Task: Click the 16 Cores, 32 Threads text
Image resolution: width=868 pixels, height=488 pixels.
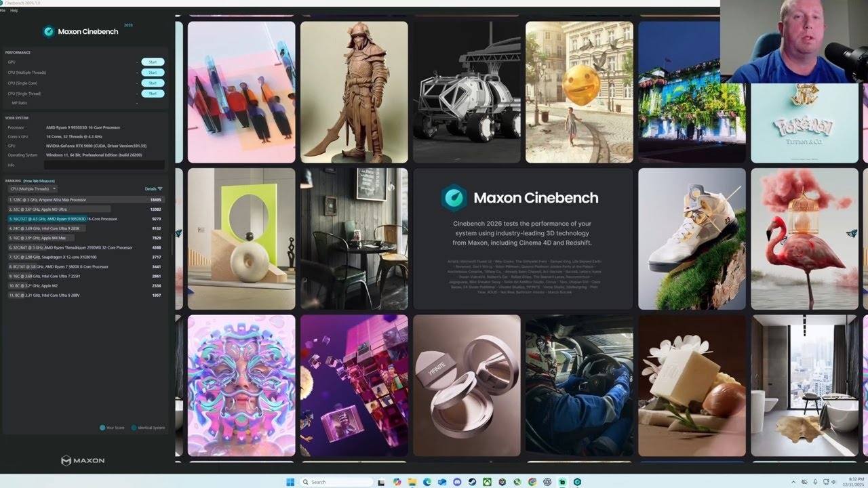Action: coord(74,136)
